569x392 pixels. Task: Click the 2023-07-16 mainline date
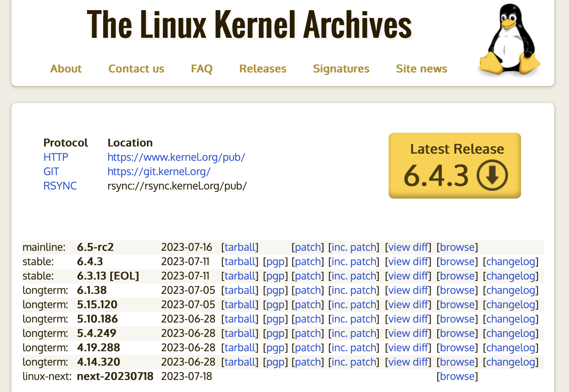point(187,247)
